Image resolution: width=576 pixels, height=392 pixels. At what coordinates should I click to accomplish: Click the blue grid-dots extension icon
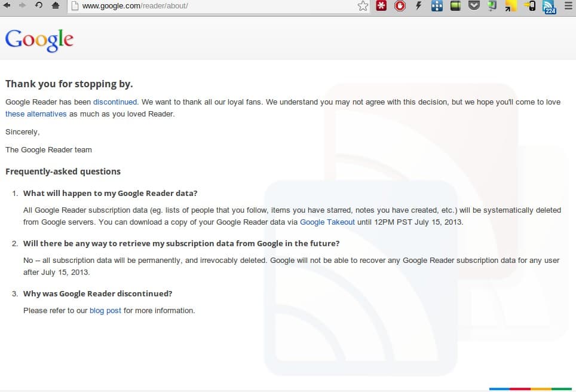pos(437,5)
